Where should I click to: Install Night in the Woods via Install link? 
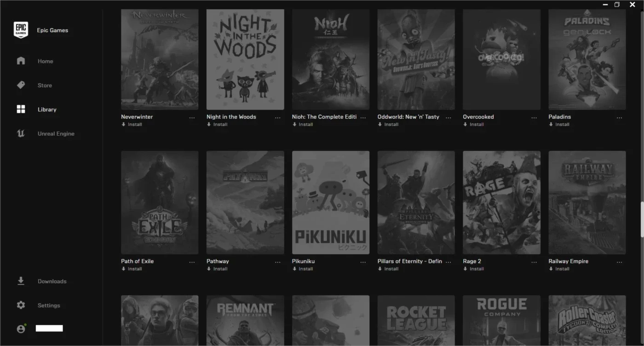click(220, 124)
